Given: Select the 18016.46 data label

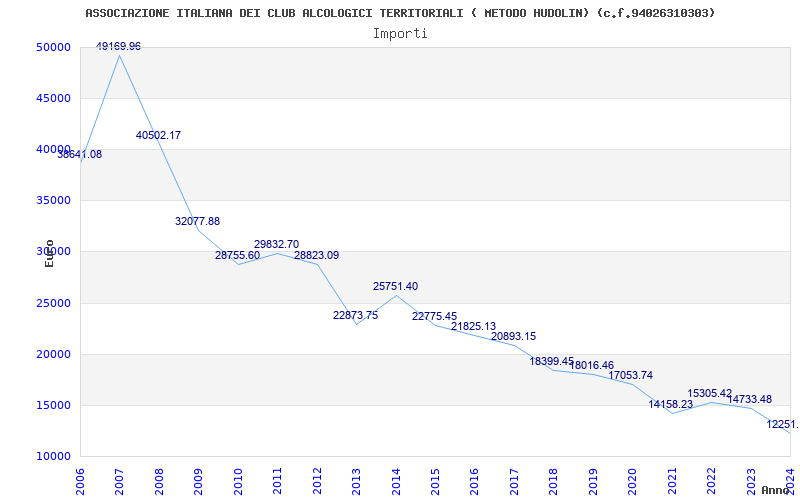Looking at the screenshot, I should point(592,366).
